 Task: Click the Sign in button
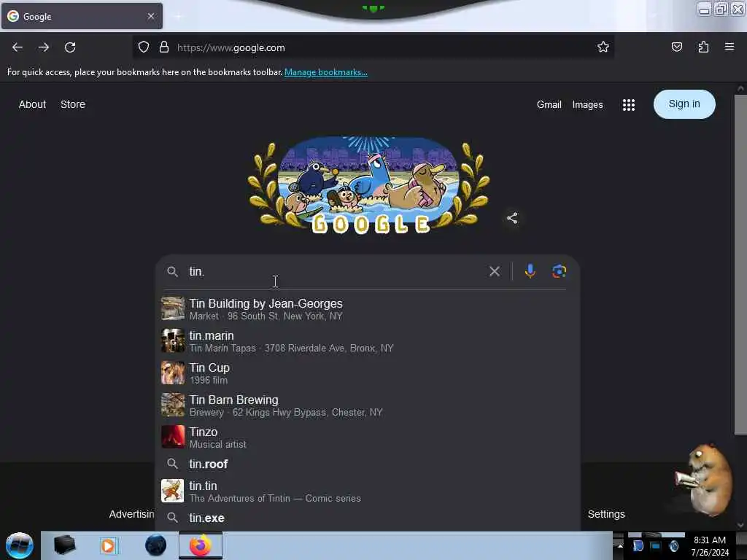pyautogui.click(x=684, y=104)
